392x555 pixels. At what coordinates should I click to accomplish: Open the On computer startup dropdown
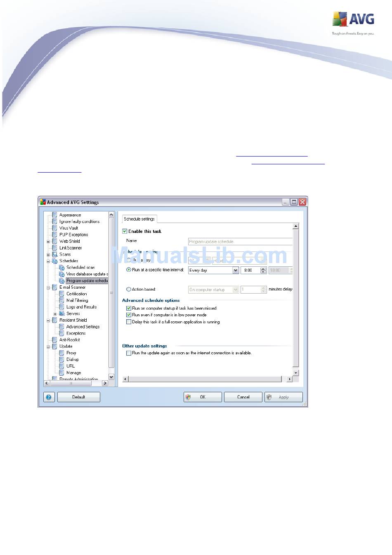point(236,290)
